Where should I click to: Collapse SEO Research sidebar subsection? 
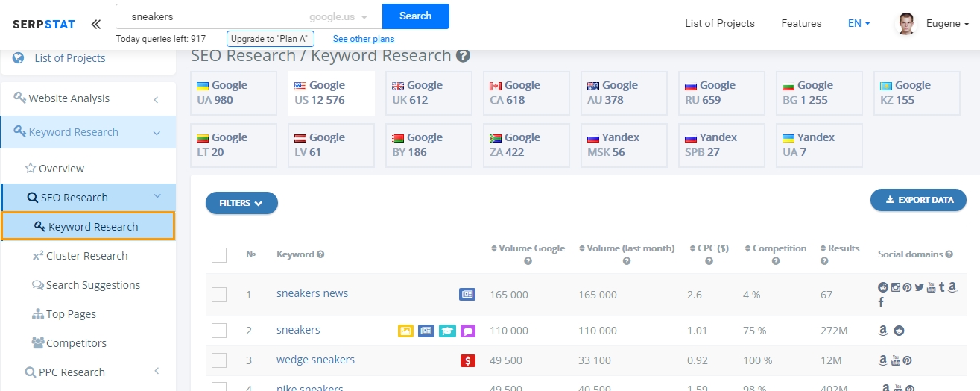[x=89, y=198]
